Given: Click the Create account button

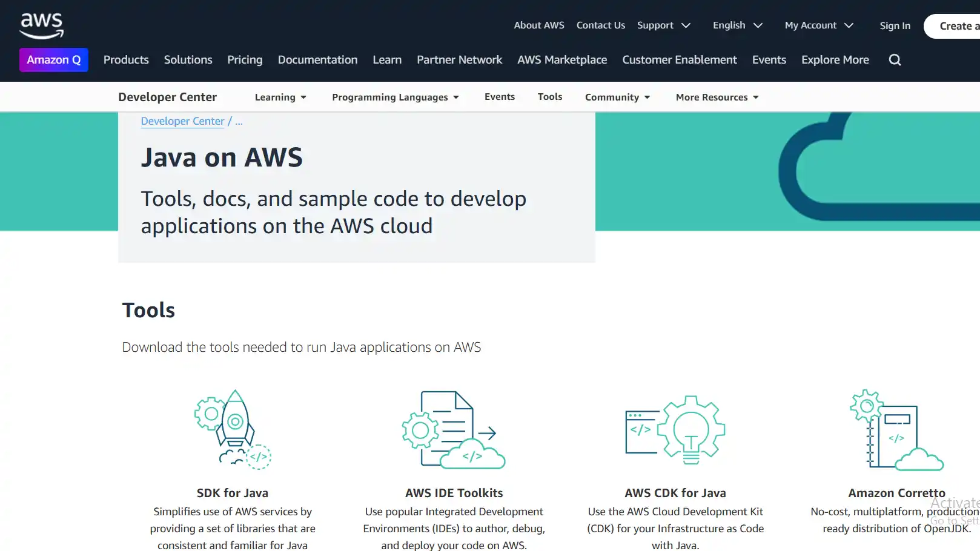Looking at the screenshot, I should point(957,25).
